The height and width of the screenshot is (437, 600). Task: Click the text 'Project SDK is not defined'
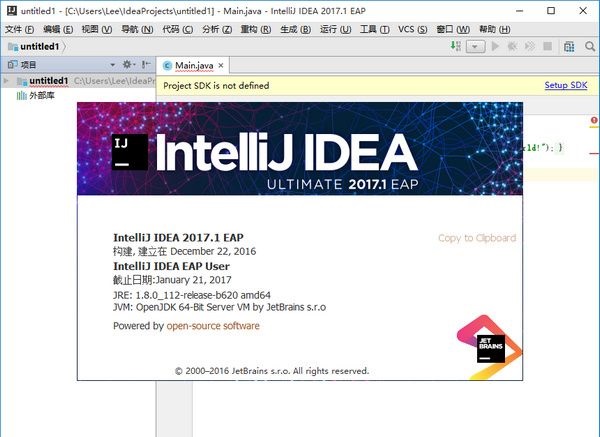pos(216,85)
